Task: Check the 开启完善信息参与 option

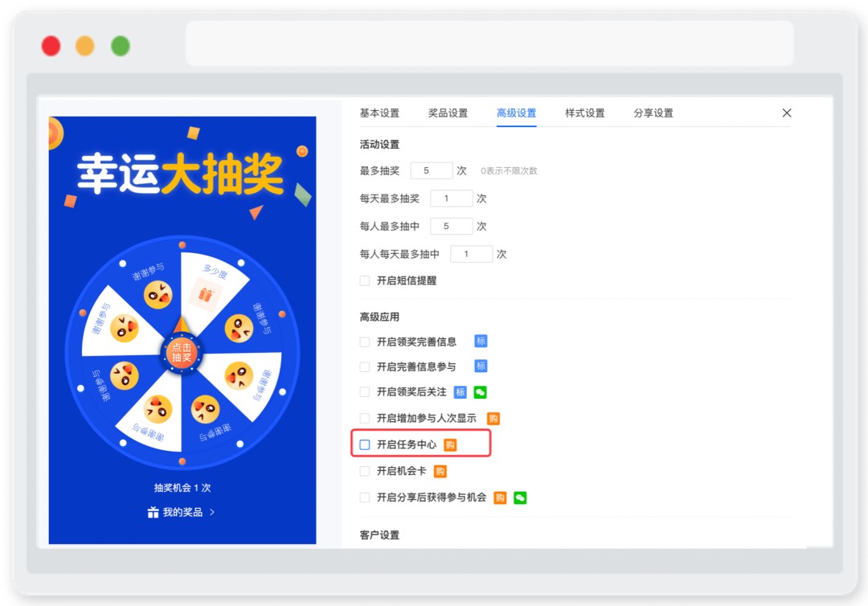Action: tap(365, 367)
